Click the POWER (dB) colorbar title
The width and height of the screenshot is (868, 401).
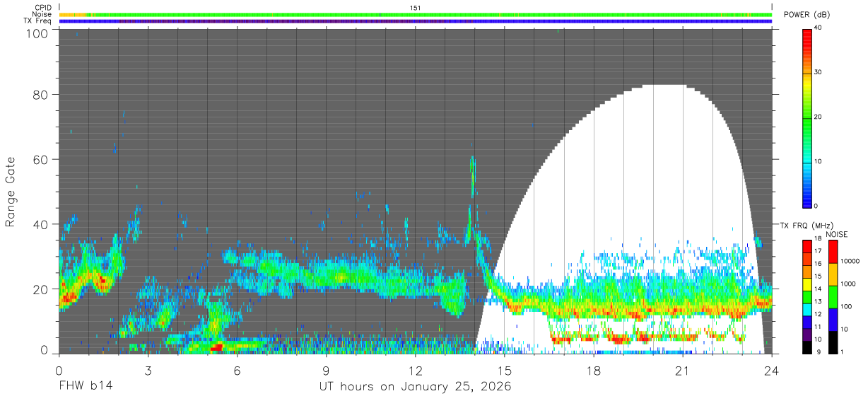[x=807, y=15]
